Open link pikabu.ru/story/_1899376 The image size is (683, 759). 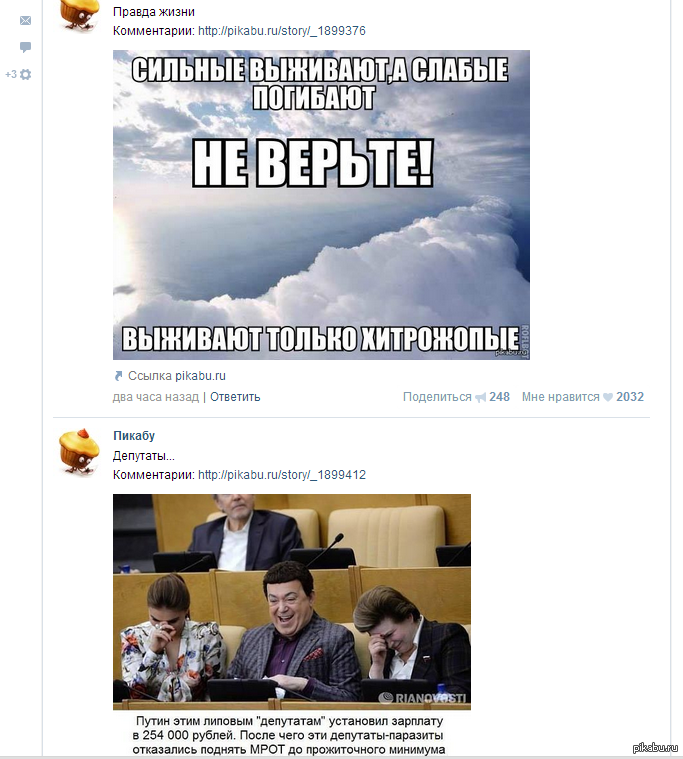282,31
